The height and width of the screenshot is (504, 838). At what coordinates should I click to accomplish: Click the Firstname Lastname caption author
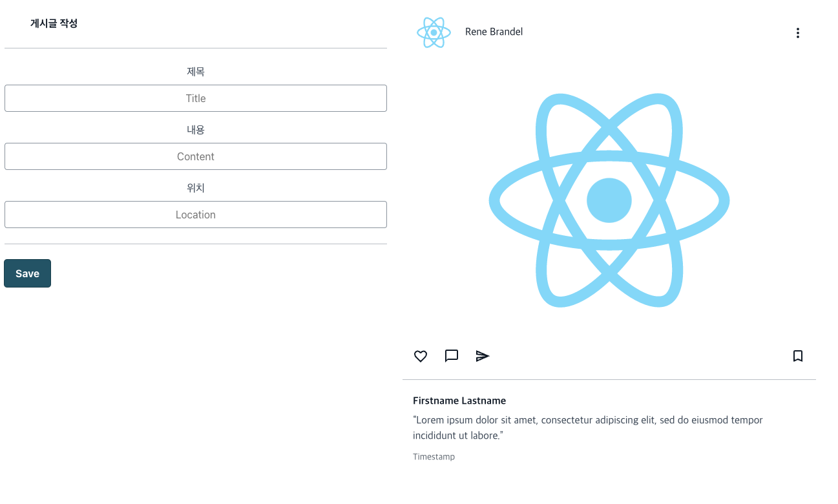tap(459, 401)
